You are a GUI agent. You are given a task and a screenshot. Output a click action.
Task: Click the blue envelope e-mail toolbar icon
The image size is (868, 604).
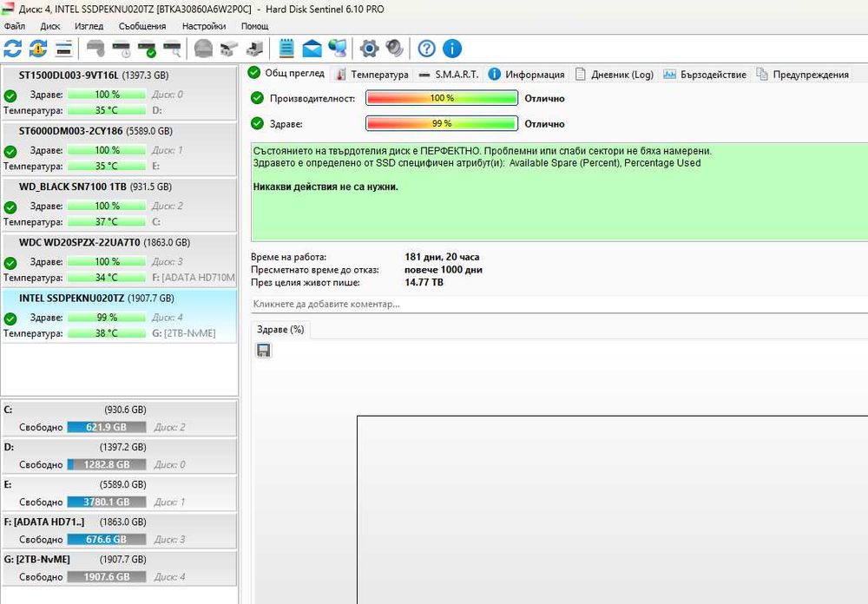(312, 49)
